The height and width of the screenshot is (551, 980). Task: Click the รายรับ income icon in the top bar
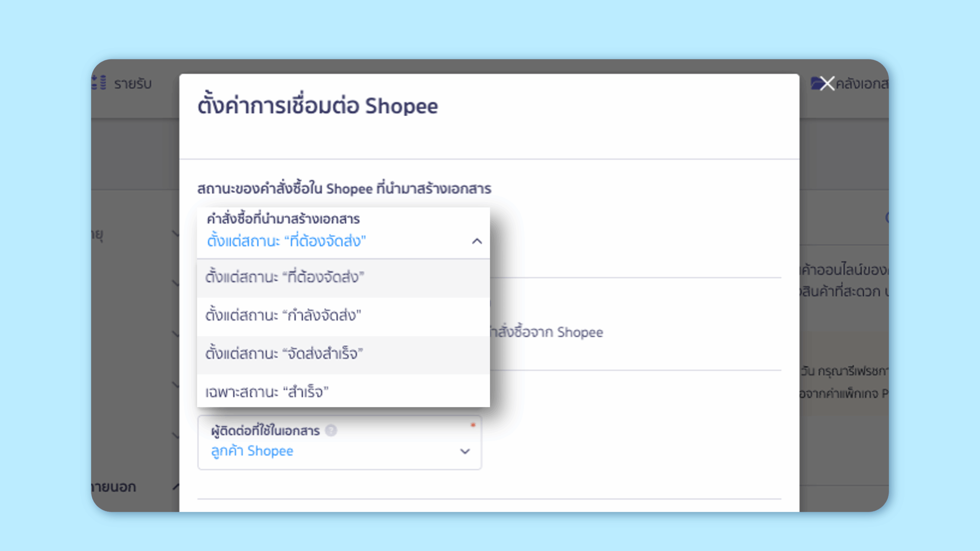99,83
